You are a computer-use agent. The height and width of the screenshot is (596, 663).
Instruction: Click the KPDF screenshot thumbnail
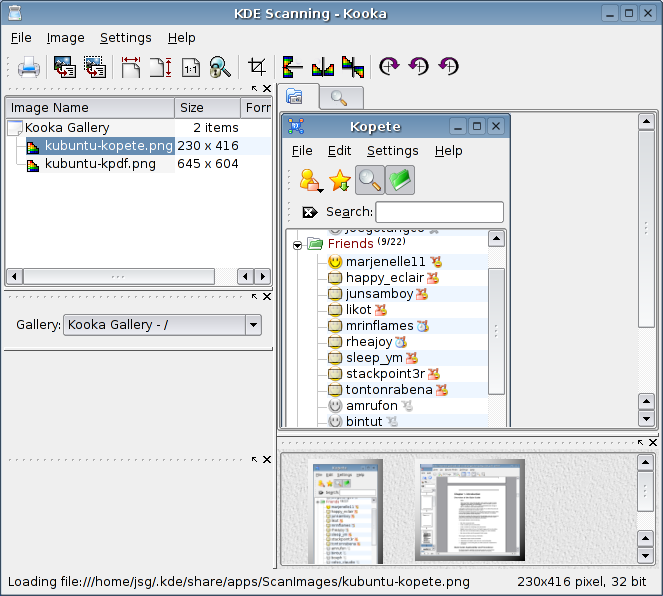click(470, 510)
